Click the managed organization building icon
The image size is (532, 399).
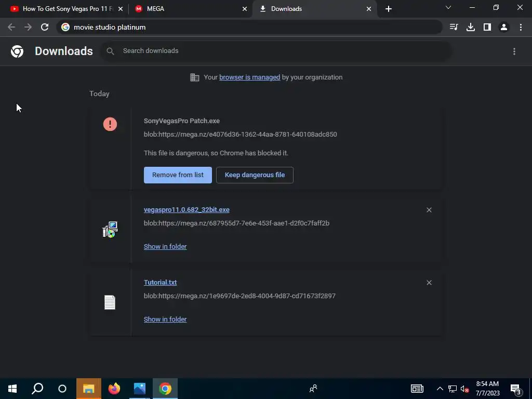pyautogui.click(x=195, y=77)
